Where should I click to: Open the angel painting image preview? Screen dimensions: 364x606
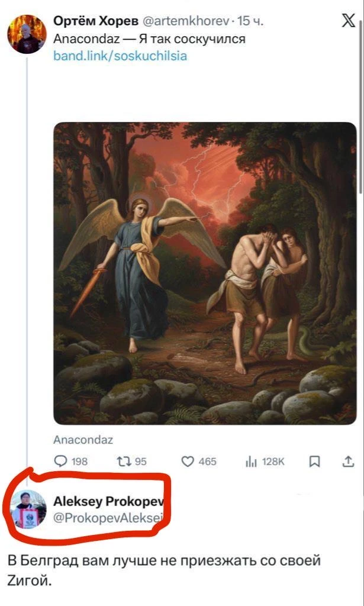[205, 273]
